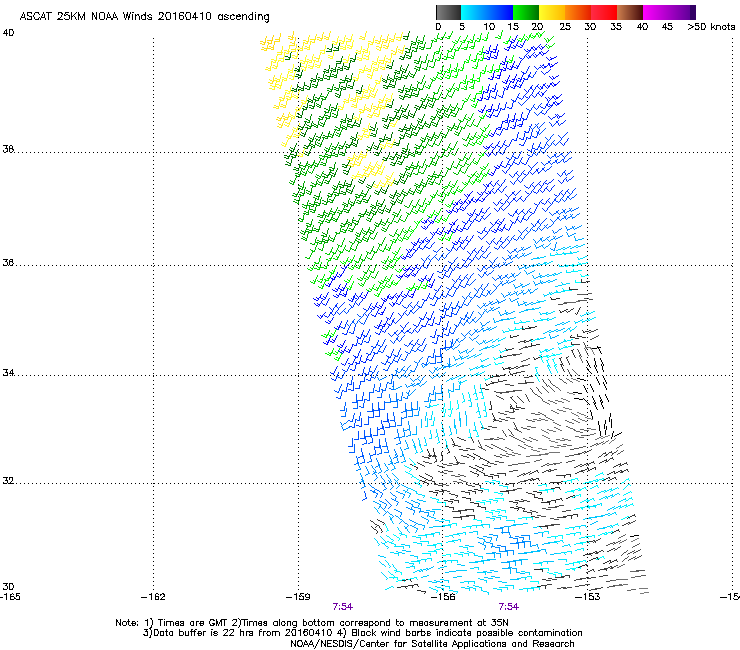The height and width of the screenshot is (650, 740).
Task: Click the "15" label under the legend
Action: coord(513,27)
